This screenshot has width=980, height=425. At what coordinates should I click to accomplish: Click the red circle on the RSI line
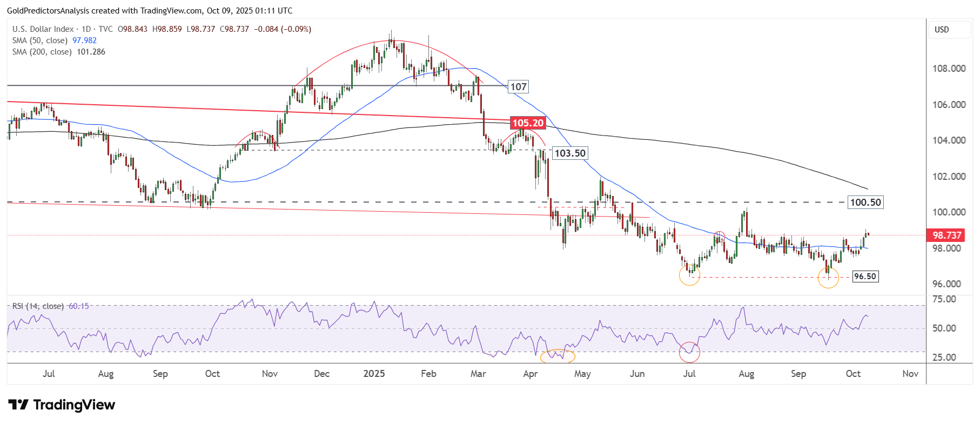(689, 352)
